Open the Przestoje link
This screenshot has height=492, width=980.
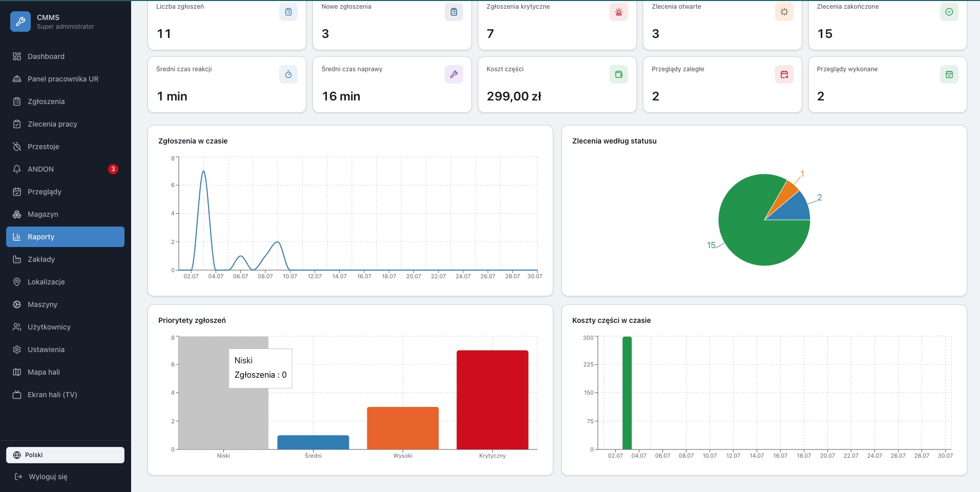65,147
